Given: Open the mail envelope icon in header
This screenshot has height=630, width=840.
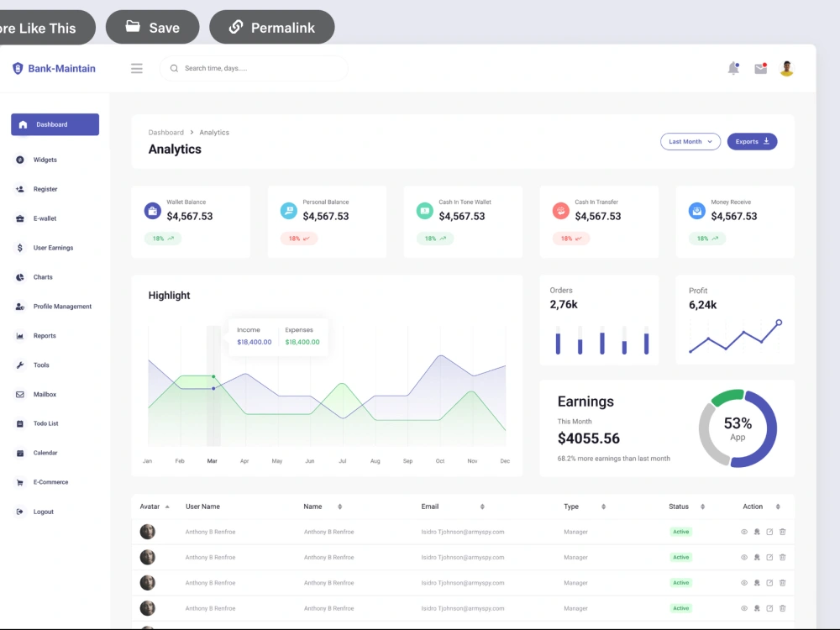Looking at the screenshot, I should tap(761, 68).
